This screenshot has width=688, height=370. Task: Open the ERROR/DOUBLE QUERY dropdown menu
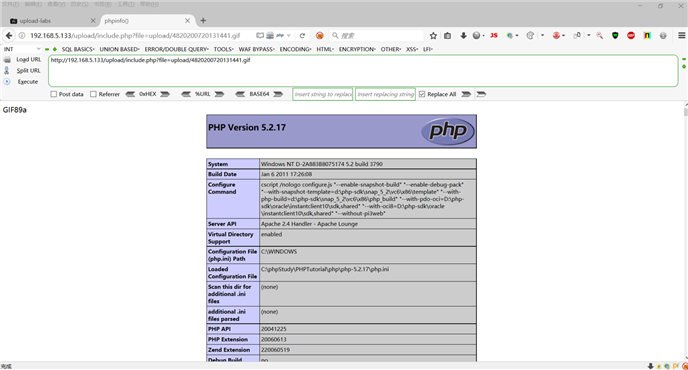coord(177,49)
